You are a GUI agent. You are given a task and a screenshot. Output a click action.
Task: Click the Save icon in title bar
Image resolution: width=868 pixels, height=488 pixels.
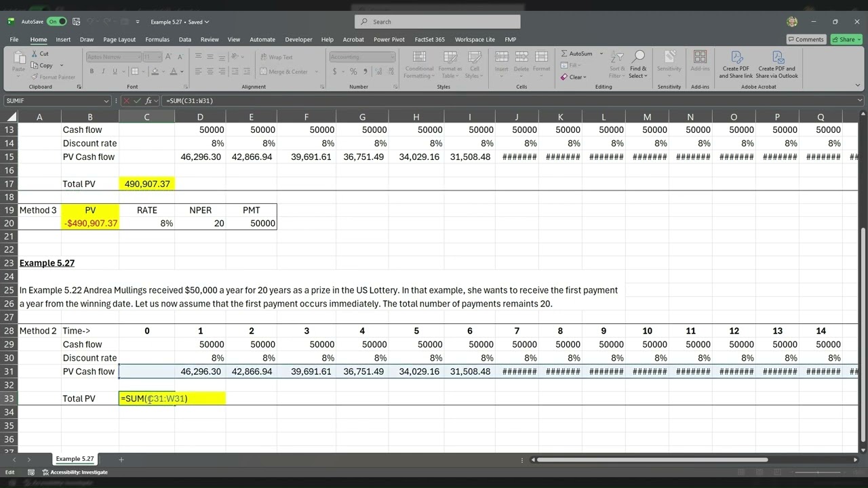point(77,22)
